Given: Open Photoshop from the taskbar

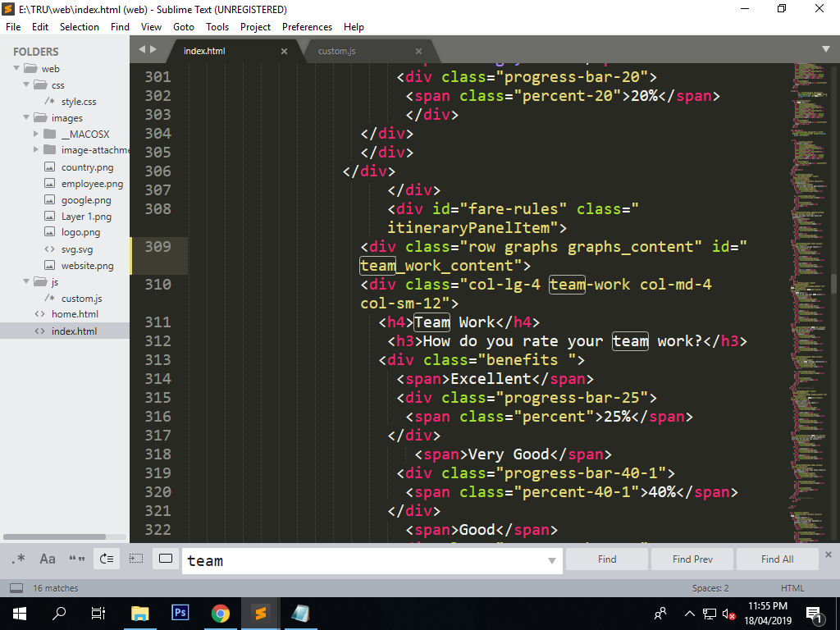Looking at the screenshot, I should pyautogui.click(x=180, y=613).
